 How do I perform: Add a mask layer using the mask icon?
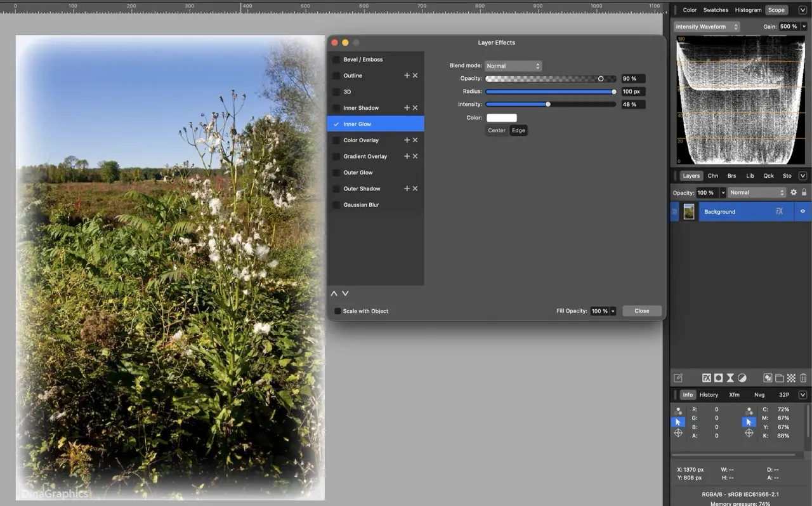point(718,378)
